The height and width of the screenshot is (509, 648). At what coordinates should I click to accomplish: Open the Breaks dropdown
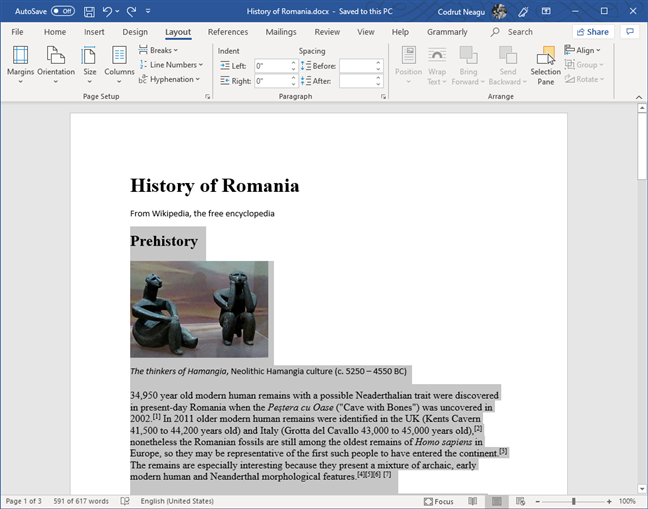pos(158,50)
